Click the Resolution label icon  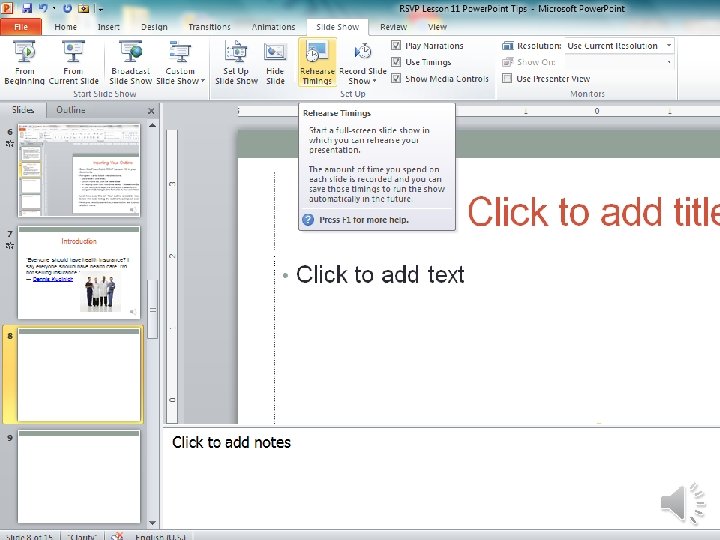click(507, 45)
